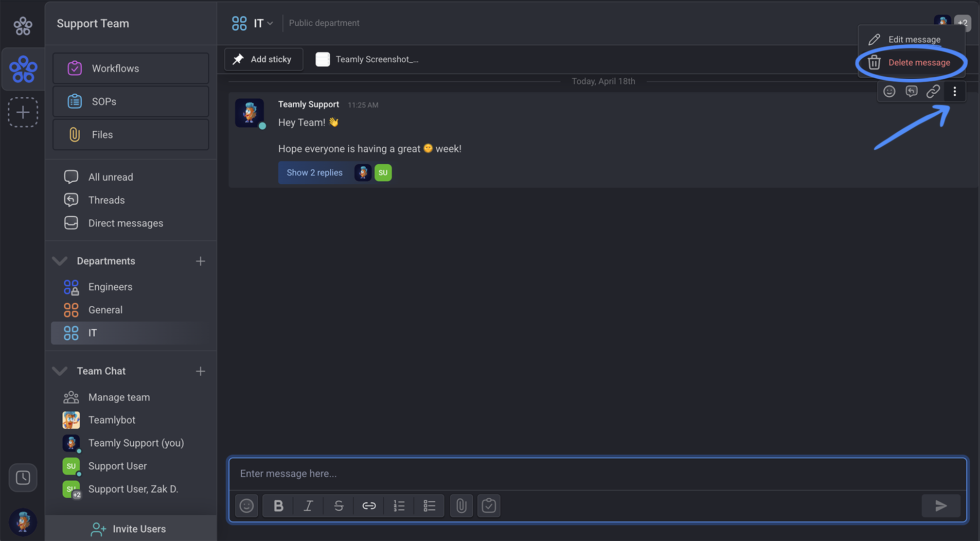Add a task checklist icon in composer
980x541 pixels.
coord(489,505)
